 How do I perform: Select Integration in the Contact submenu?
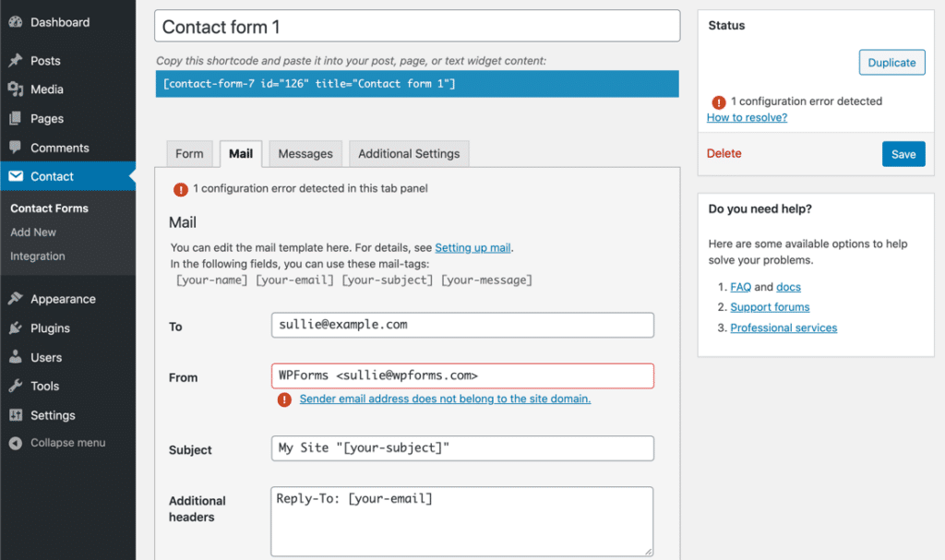37,256
